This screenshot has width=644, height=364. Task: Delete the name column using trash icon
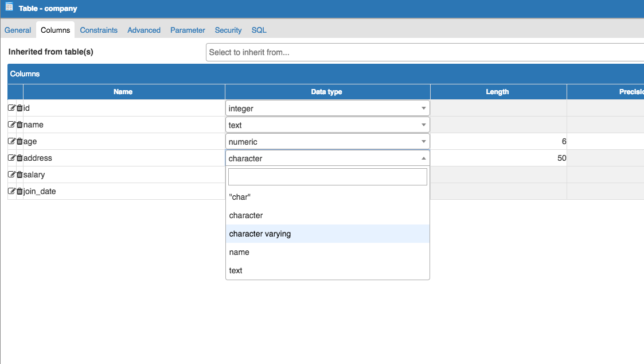[x=19, y=125]
